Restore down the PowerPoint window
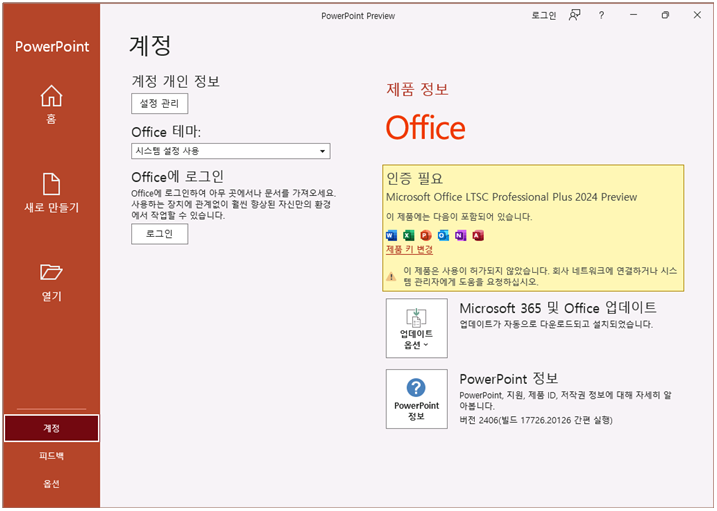The image size is (717, 511). (x=665, y=15)
